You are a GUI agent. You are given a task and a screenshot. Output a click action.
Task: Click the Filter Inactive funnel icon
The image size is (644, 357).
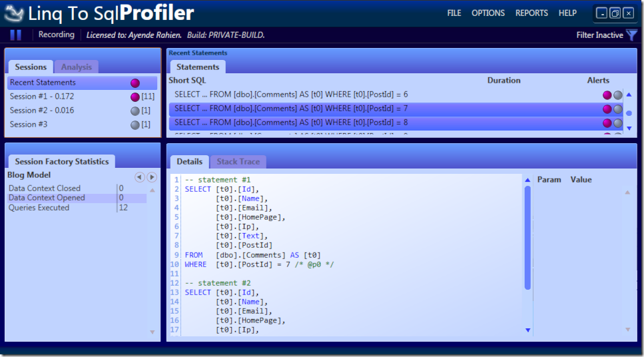coord(631,35)
